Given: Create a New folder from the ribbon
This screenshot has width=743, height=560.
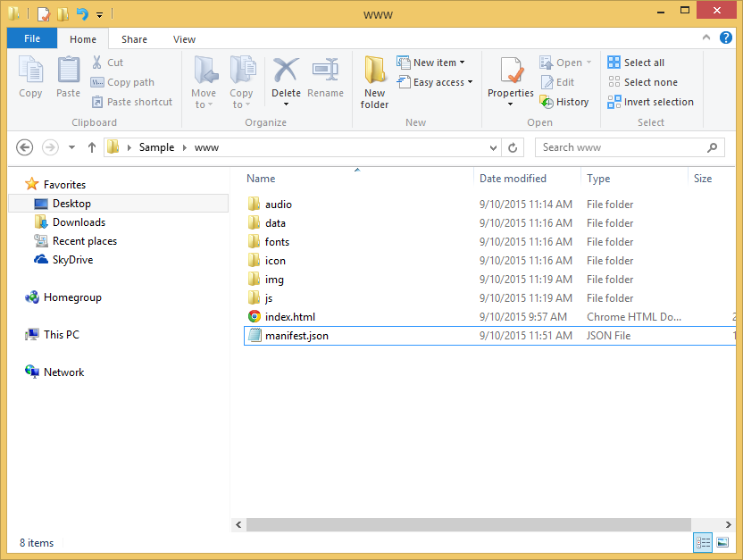Looking at the screenshot, I should pos(374,82).
